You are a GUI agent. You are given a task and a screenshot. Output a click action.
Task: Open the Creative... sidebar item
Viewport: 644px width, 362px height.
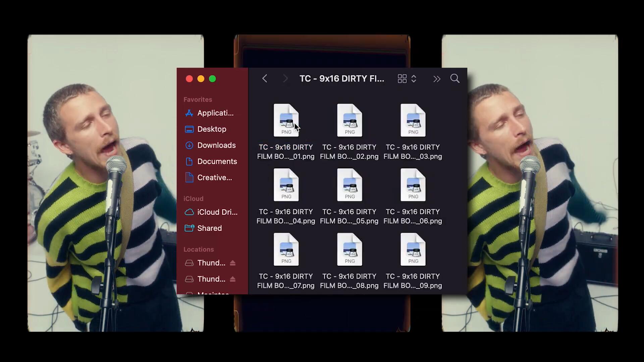pyautogui.click(x=214, y=177)
